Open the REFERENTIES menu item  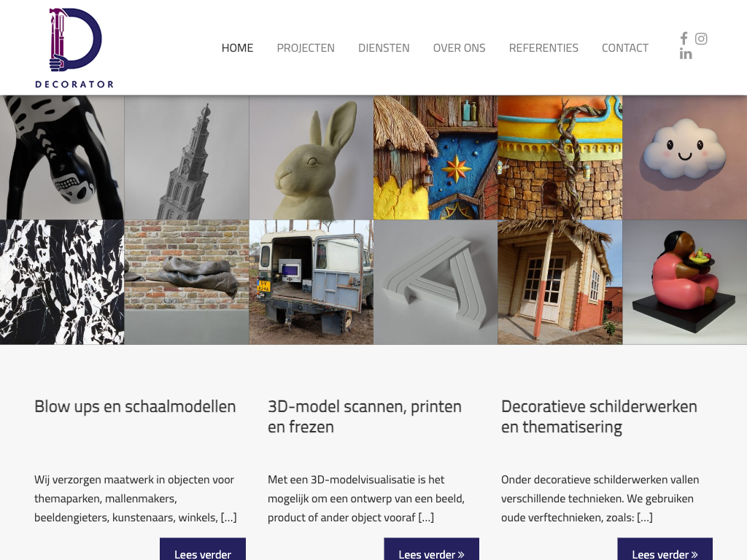click(x=543, y=47)
